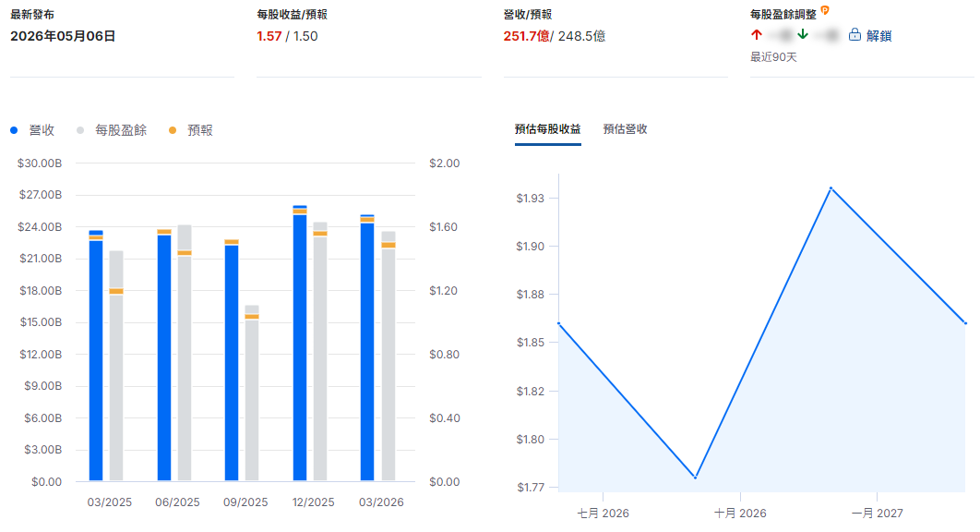Click the 七月 2026 axis label
980x532 pixels.
pyautogui.click(x=604, y=514)
